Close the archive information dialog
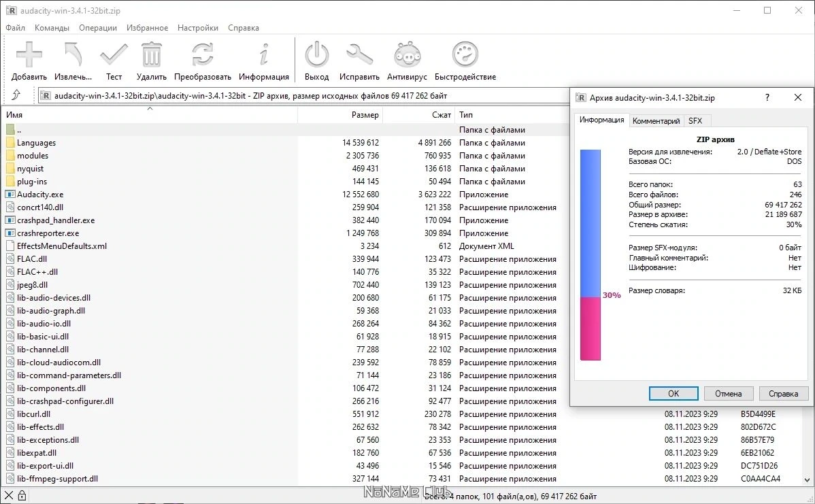This screenshot has width=815, height=504. tap(798, 97)
